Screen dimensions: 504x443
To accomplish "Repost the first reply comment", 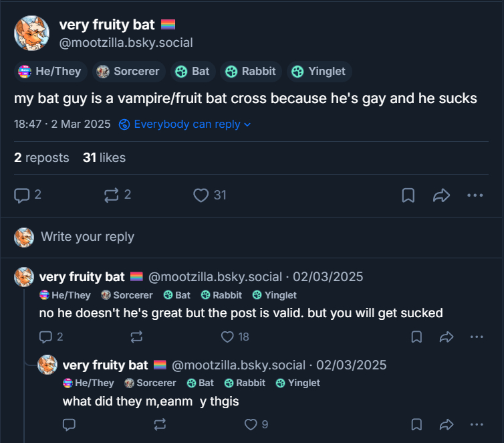I will pyautogui.click(x=137, y=337).
